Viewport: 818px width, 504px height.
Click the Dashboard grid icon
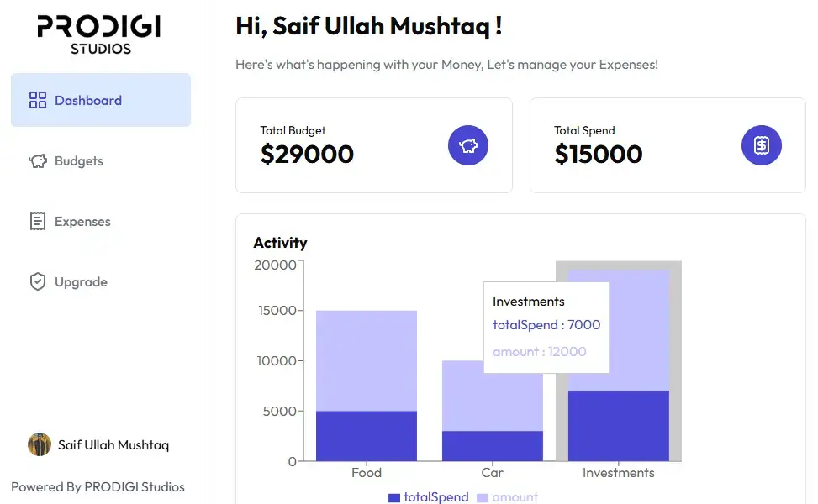point(38,100)
